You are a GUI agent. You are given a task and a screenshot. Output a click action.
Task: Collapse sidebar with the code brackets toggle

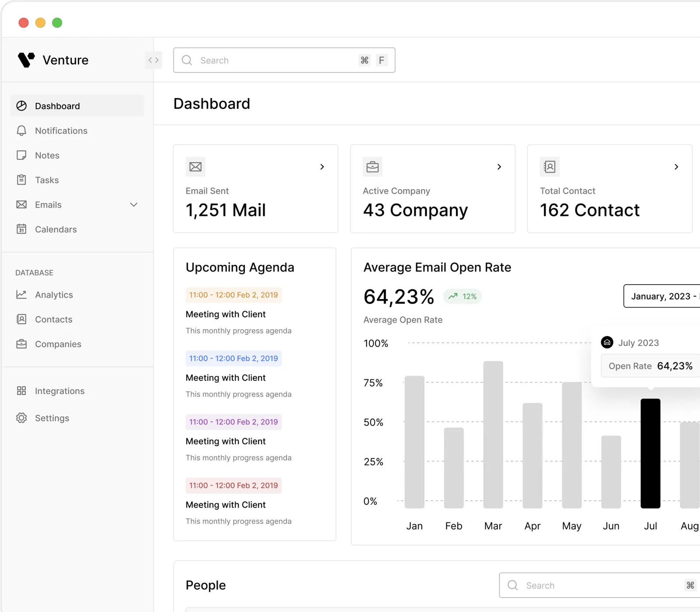tap(154, 60)
